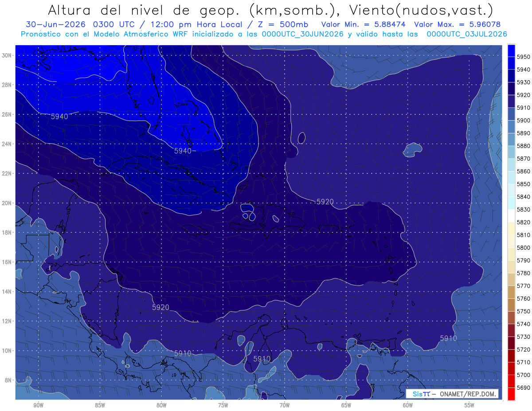Screen dimensions: 532x411
Task: Click the 70W longitude axis label
Action: coord(285,405)
